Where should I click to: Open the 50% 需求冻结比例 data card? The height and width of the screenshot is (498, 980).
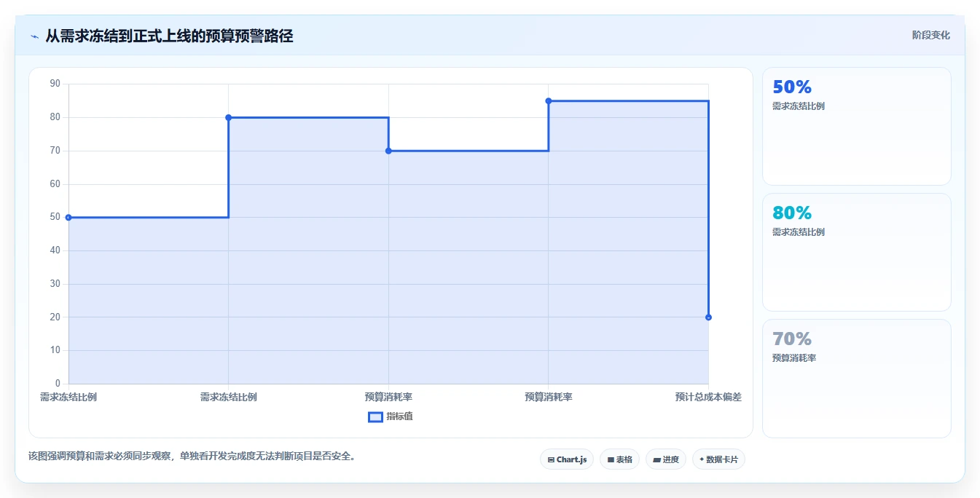(856, 127)
